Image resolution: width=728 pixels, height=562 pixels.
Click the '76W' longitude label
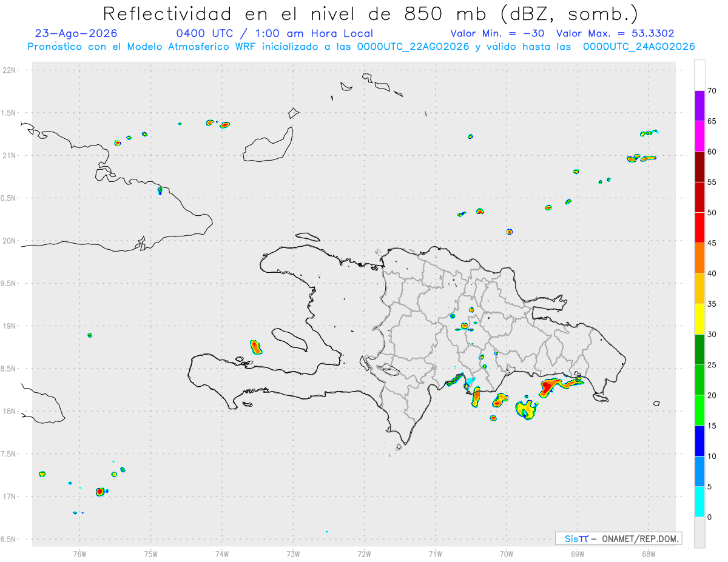79,554
